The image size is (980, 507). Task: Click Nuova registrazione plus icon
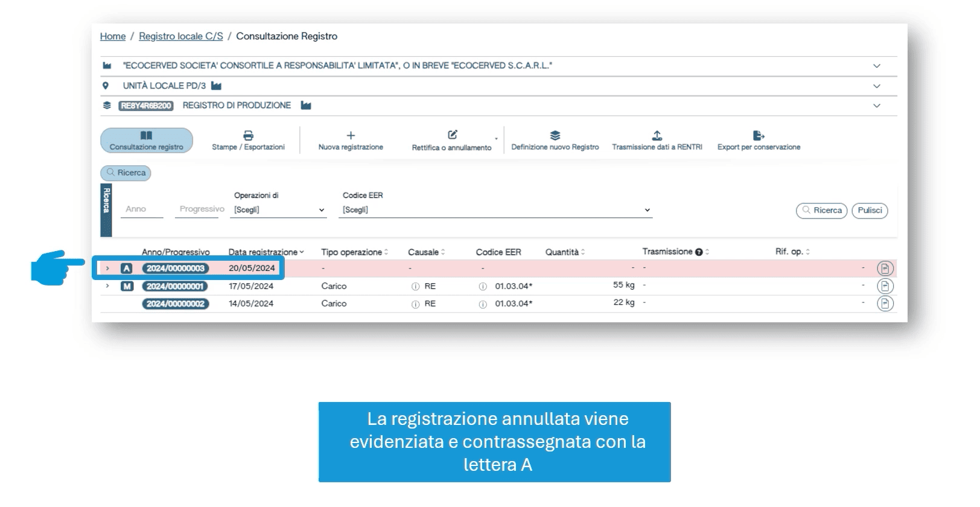point(351,136)
